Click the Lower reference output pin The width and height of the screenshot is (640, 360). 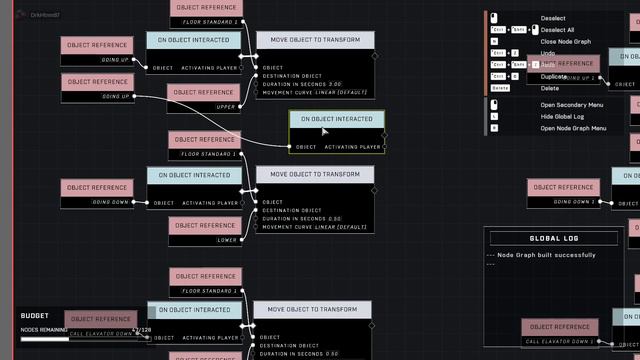[242, 240]
